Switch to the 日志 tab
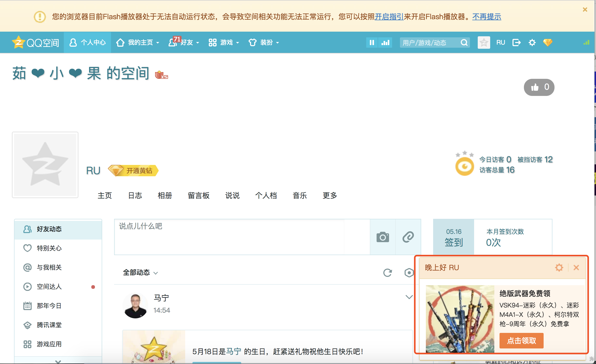 coord(135,195)
